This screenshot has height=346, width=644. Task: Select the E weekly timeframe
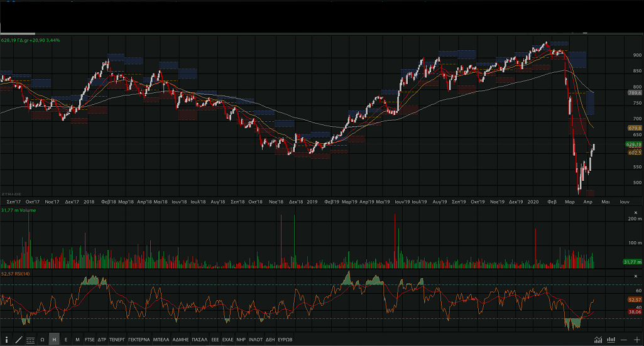tap(66, 340)
